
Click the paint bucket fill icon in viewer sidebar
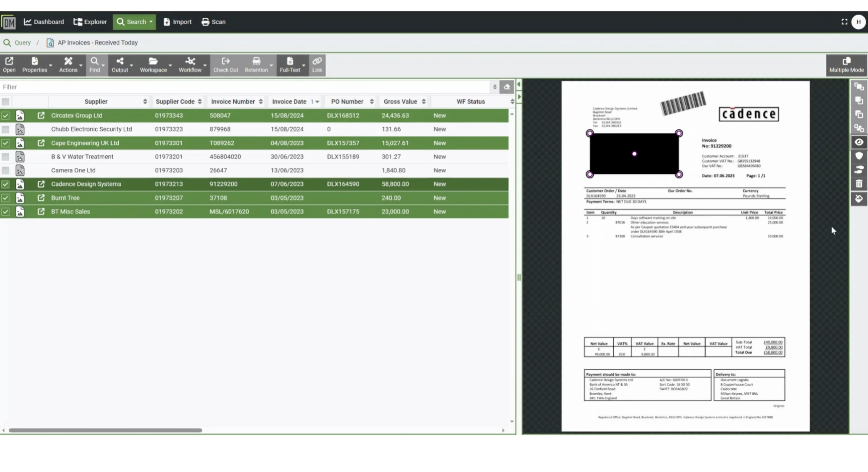tap(859, 199)
